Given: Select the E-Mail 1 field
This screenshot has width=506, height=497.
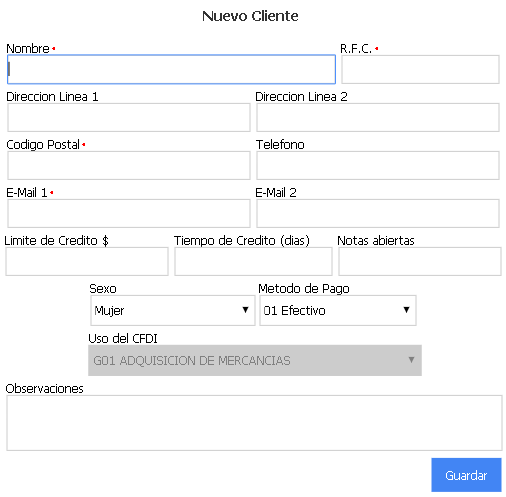Looking at the screenshot, I should [129, 213].
